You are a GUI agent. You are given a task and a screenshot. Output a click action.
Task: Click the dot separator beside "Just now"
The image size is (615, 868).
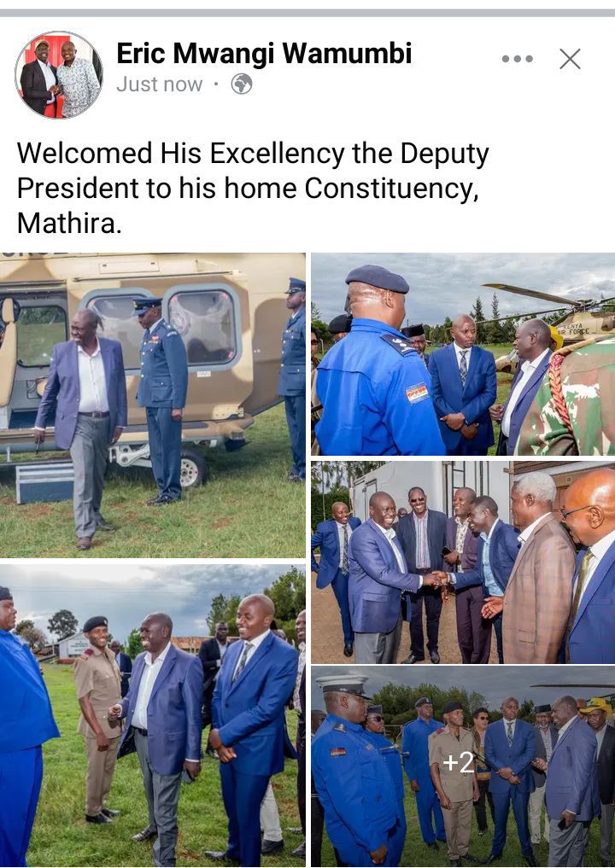(x=216, y=84)
